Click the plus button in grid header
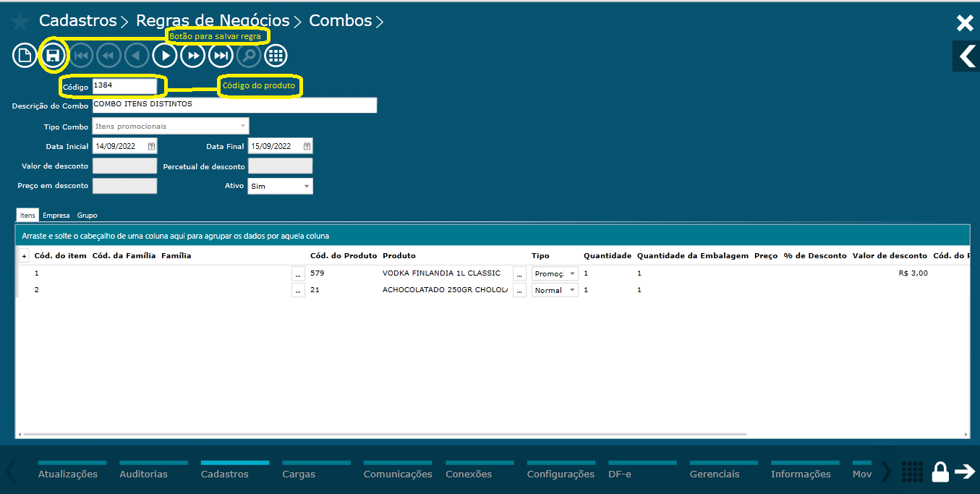The width and height of the screenshot is (980, 494). point(23,256)
